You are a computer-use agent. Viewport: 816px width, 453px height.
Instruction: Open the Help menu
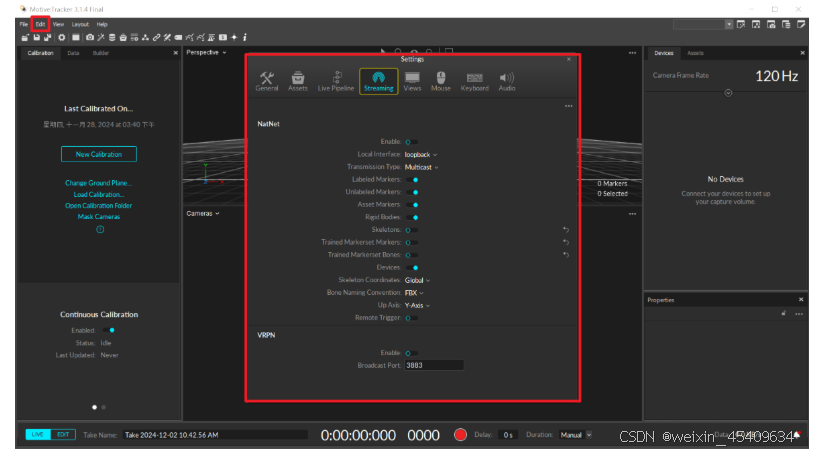pyautogui.click(x=102, y=24)
